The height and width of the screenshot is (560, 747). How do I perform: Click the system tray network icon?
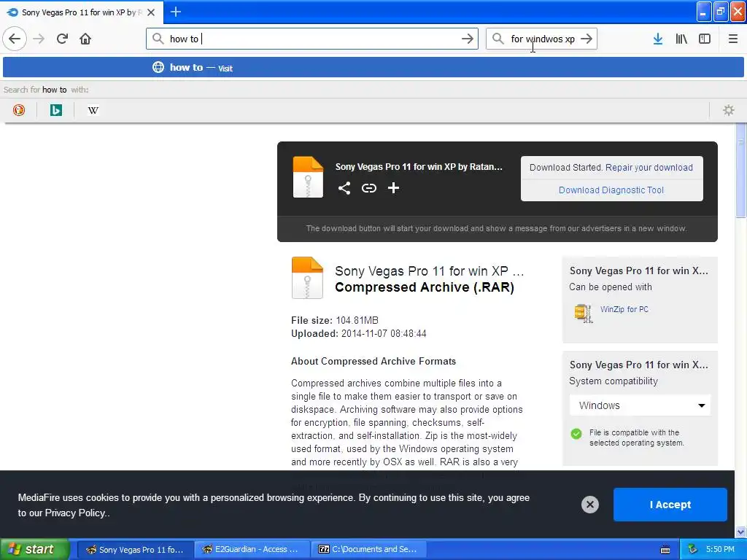(x=693, y=549)
